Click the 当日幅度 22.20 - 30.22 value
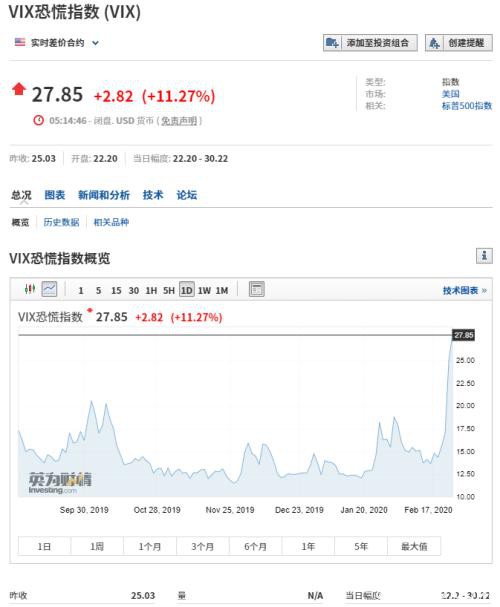The width and height of the screenshot is (500, 607). point(200,159)
